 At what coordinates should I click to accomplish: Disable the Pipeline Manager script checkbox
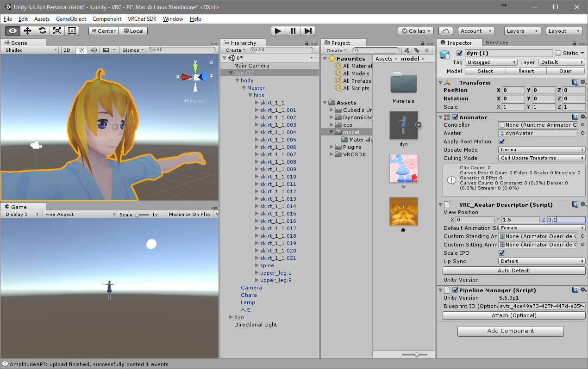coord(455,290)
